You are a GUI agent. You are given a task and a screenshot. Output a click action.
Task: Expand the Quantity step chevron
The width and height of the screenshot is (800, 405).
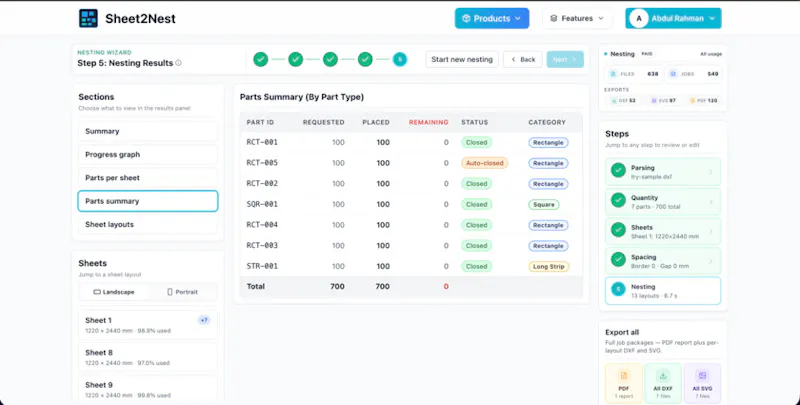click(710, 202)
